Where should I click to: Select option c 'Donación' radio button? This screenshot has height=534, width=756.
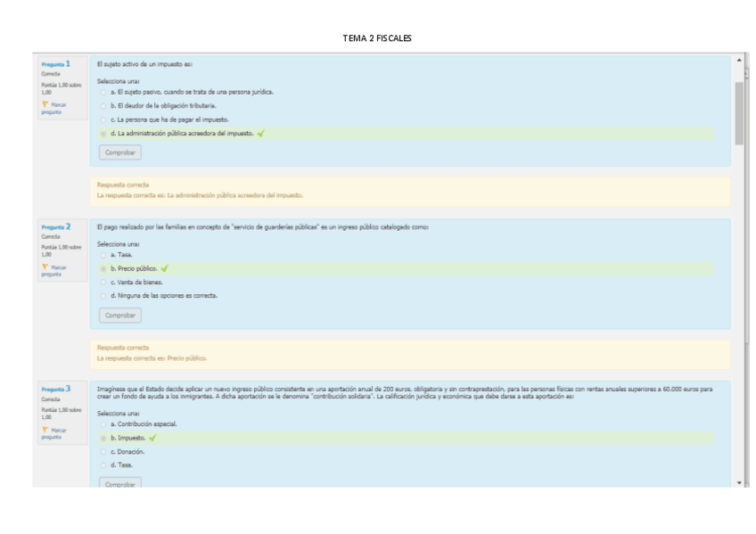tap(103, 452)
